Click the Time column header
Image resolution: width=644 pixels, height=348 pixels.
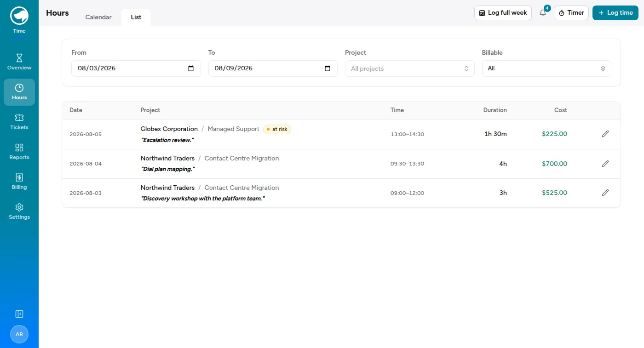coord(397,110)
